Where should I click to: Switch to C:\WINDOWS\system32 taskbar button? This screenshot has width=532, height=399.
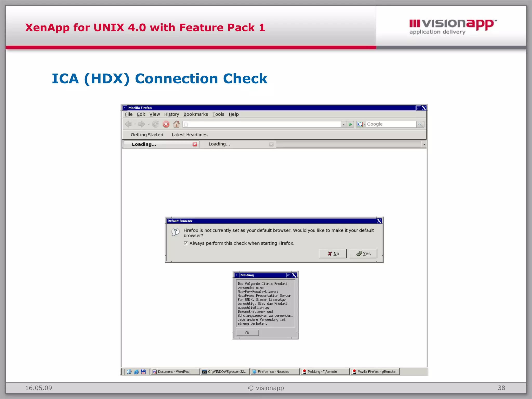225,372
